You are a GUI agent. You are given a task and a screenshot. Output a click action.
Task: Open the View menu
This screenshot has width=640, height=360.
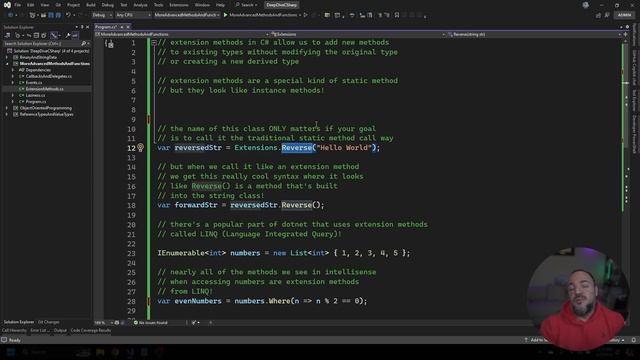click(44, 5)
